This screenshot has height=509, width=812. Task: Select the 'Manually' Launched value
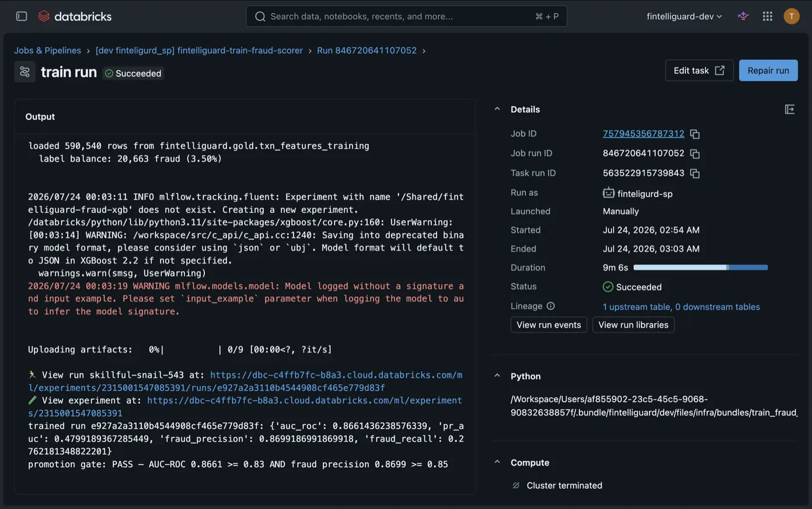click(x=621, y=211)
